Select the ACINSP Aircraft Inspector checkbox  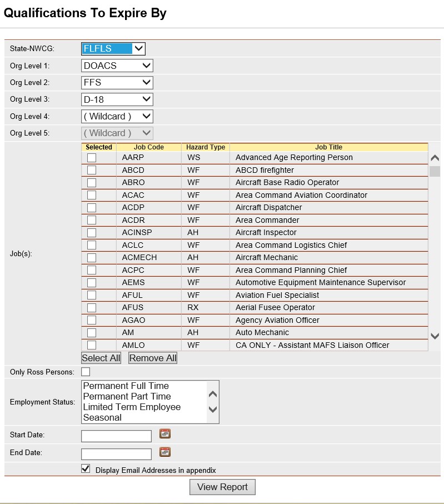point(92,233)
